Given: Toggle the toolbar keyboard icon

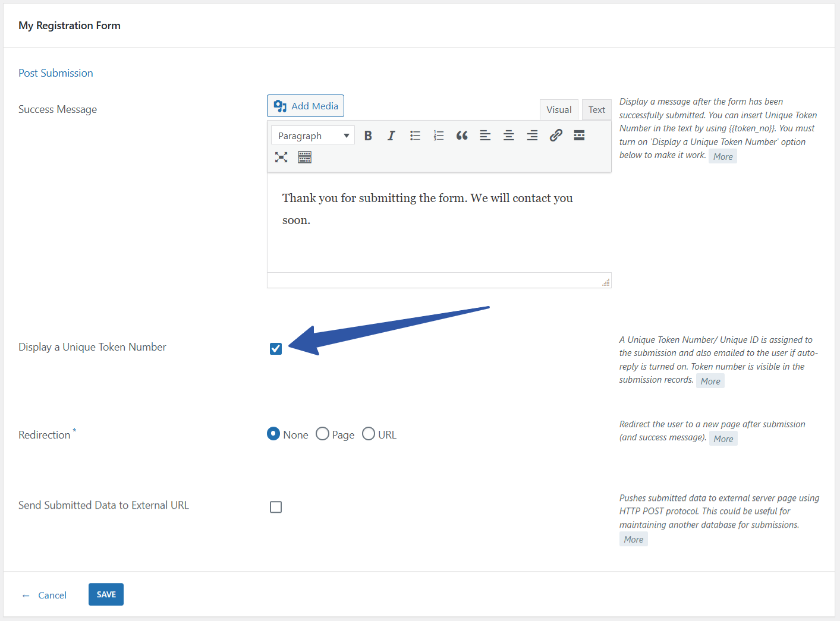Looking at the screenshot, I should (x=304, y=157).
